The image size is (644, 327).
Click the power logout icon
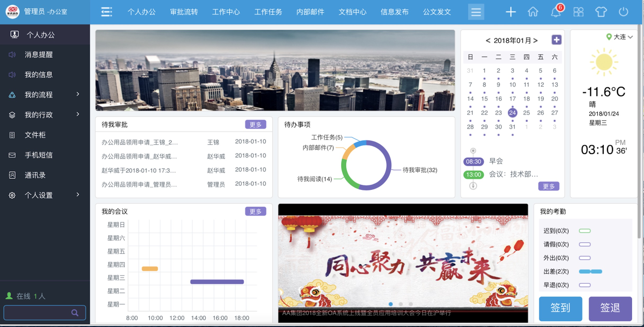[x=623, y=12]
